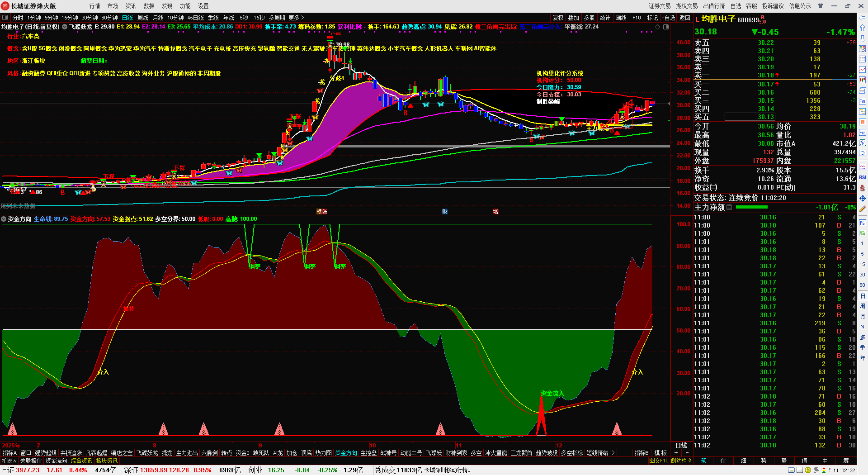Click the blue four-way arrows sidebar icon

pyautogui.click(x=863, y=198)
